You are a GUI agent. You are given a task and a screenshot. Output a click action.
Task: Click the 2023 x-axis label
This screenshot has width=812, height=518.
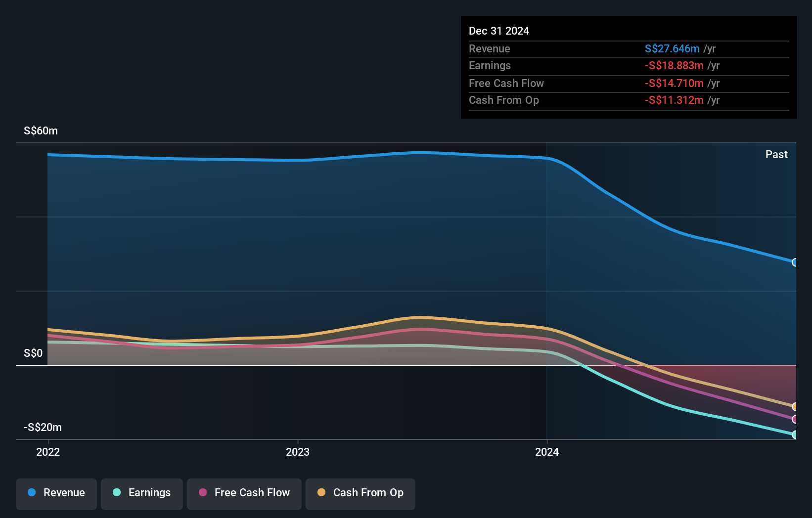click(298, 452)
